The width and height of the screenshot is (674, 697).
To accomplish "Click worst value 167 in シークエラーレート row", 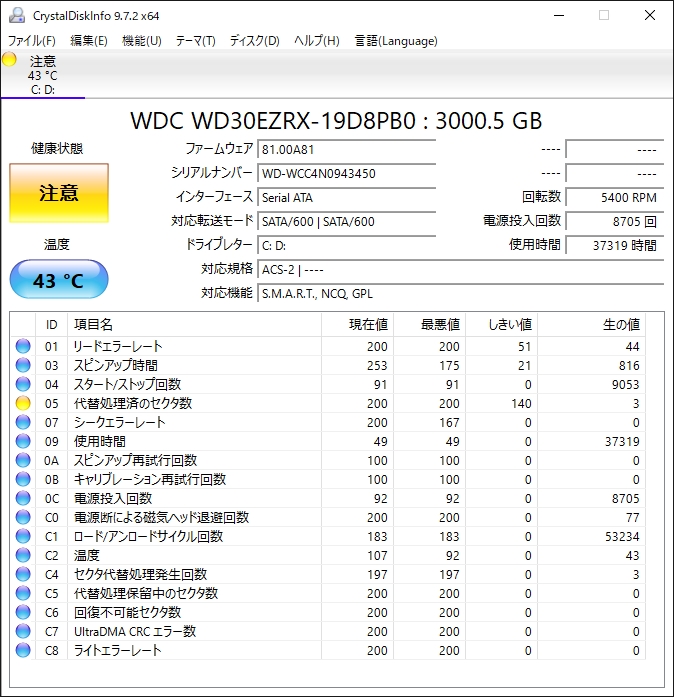I will coord(449,422).
